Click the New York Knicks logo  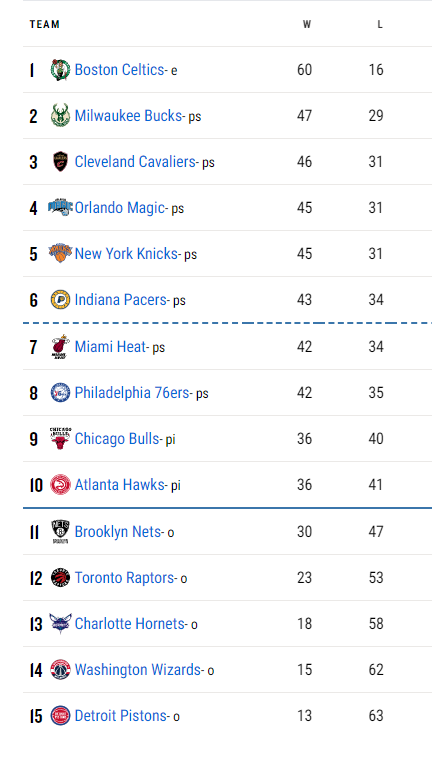(x=60, y=253)
